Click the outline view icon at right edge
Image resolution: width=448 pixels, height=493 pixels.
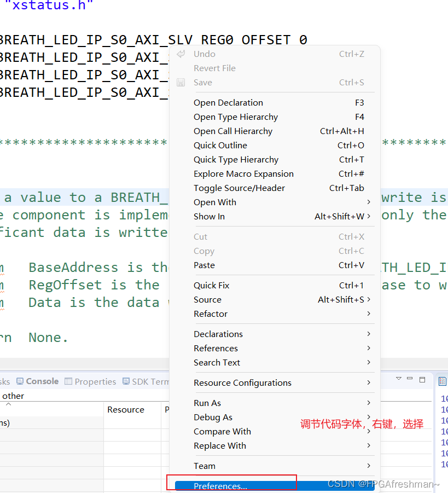pos(443,381)
